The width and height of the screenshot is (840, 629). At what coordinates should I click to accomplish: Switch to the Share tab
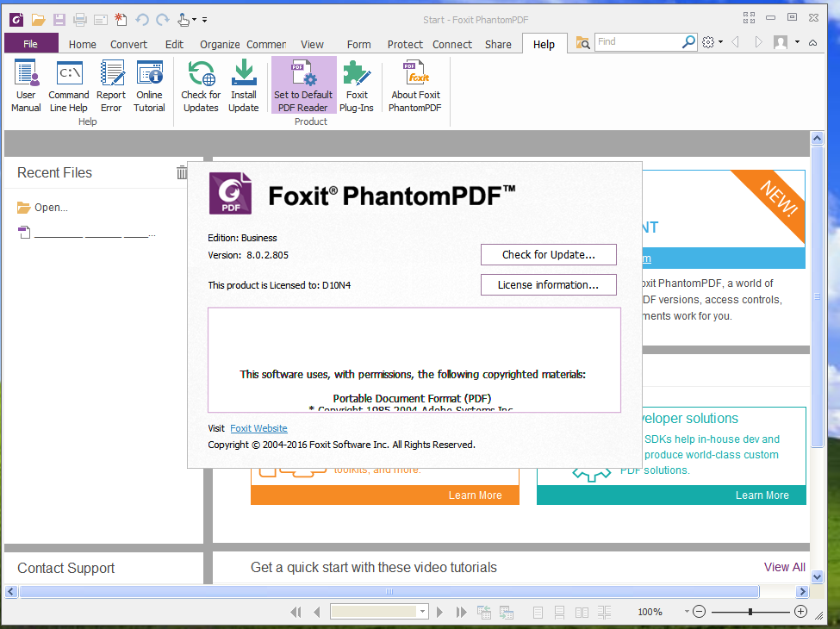pos(498,45)
